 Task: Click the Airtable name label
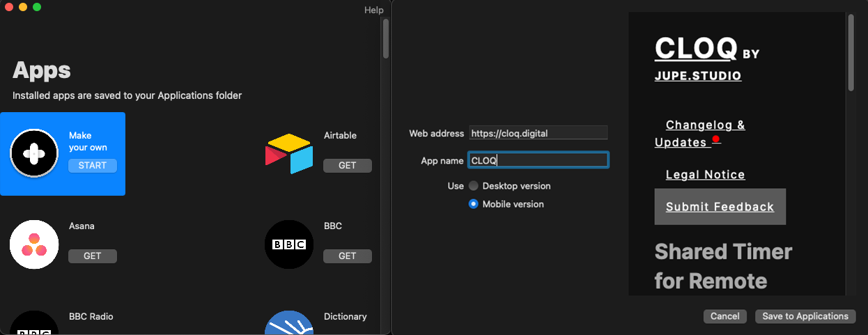340,135
